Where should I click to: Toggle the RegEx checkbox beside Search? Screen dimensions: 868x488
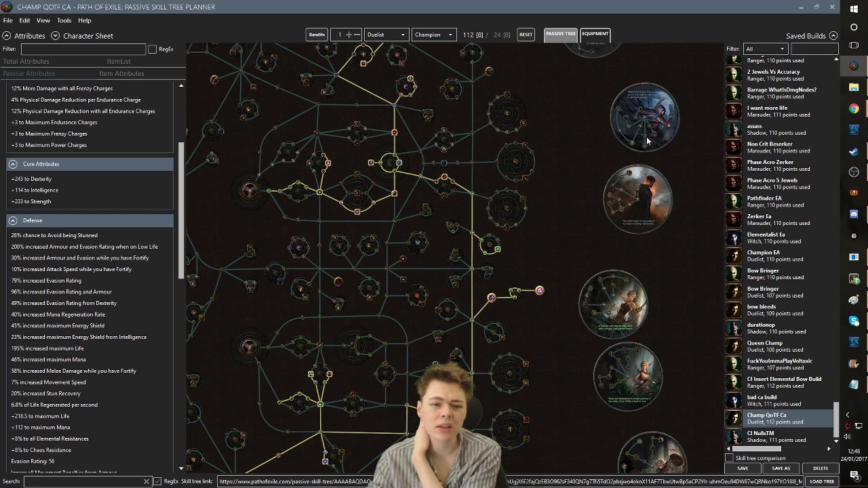click(157, 481)
